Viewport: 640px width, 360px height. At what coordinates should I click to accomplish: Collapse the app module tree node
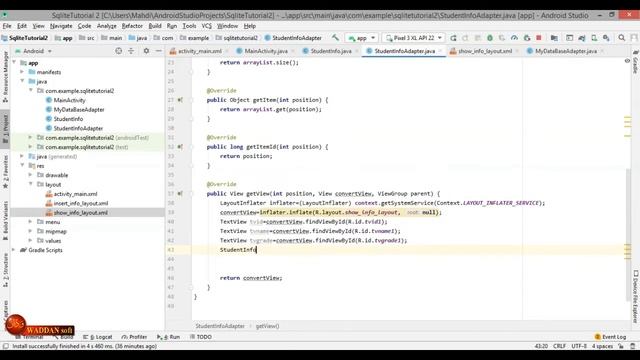tap(14, 62)
